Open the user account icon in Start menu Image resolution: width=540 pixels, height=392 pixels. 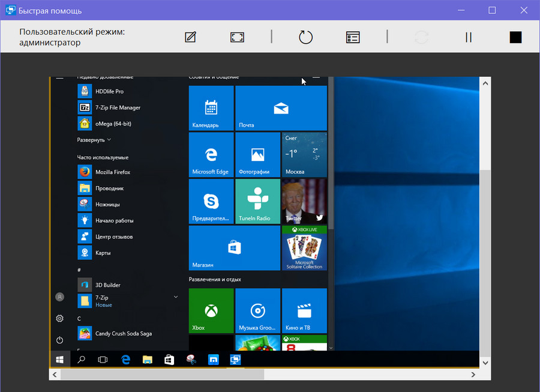point(59,297)
